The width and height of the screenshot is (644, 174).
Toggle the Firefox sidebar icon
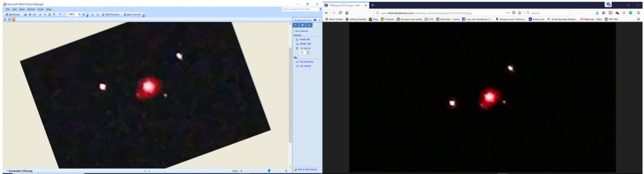click(610, 13)
